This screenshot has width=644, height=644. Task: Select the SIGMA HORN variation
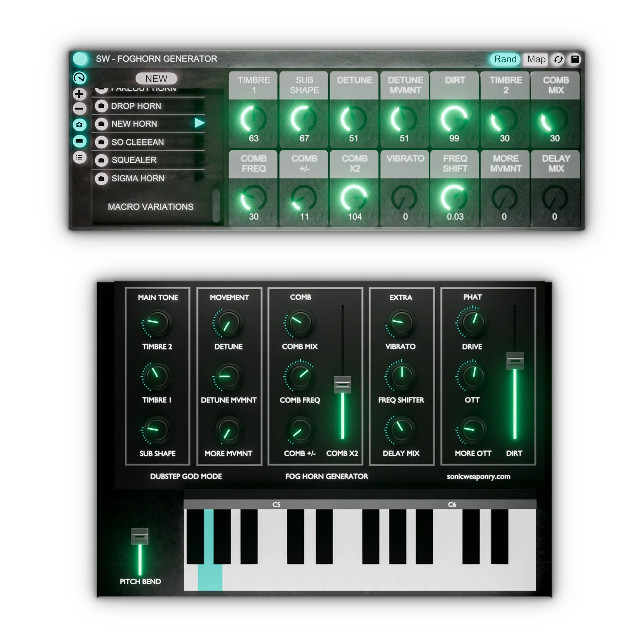pos(148,179)
